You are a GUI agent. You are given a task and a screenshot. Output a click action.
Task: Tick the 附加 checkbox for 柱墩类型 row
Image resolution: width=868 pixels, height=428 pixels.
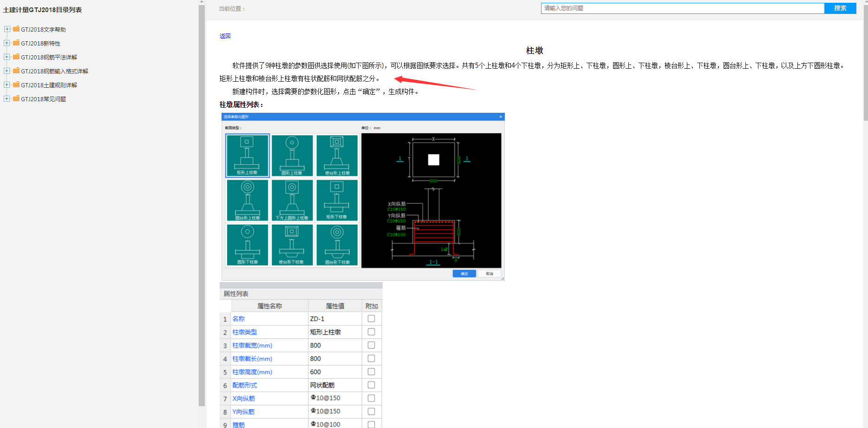371,332
